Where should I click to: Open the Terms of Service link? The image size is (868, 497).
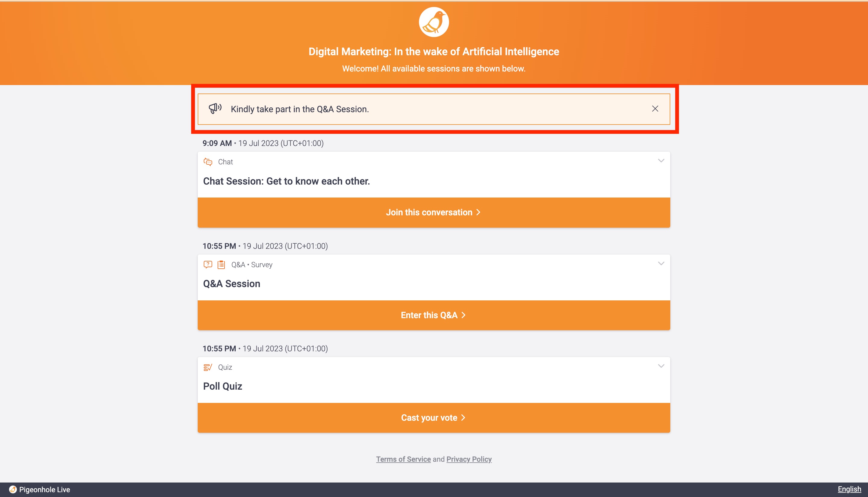point(403,459)
